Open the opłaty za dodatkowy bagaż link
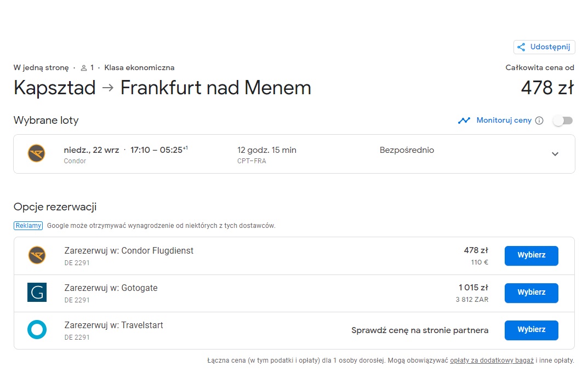The height and width of the screenshot is (372, 588). [x=492, y=360]
